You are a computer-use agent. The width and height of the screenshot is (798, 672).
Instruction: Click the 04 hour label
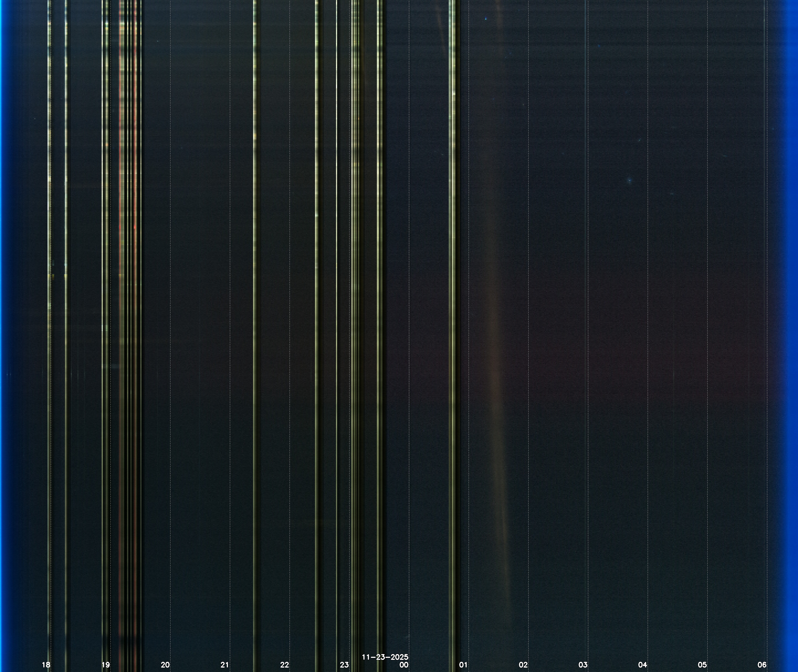click(643, 665)
